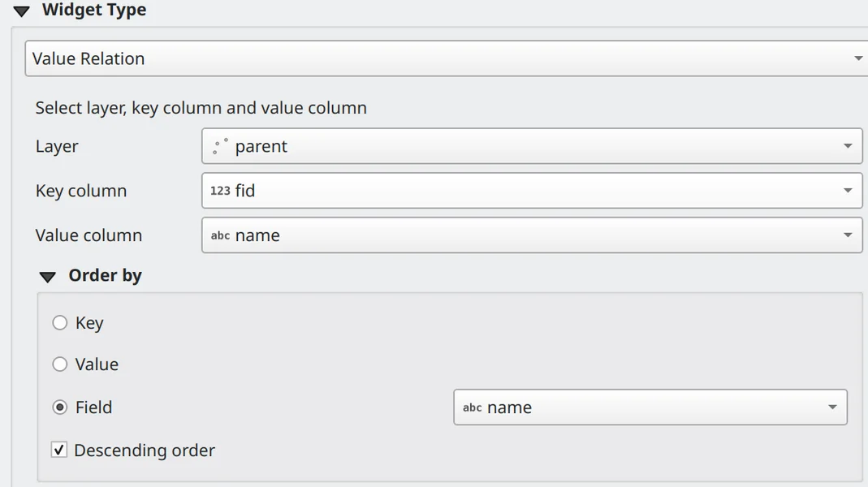Click the Order by heading text
The image size is (868, 487).
point(105,276)
